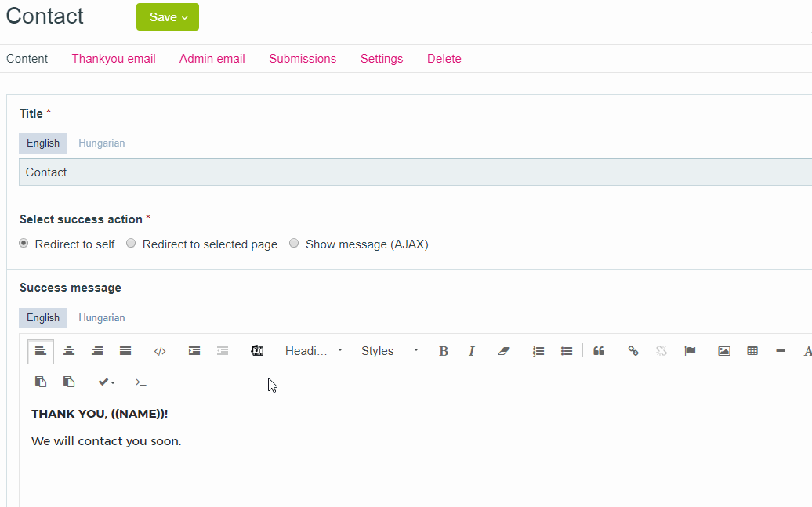The height and width of the screenshot is (507, 812).
Task: Insert a hyperlink with the link icon
Action: pyautogui.click(x=633, y=351)
